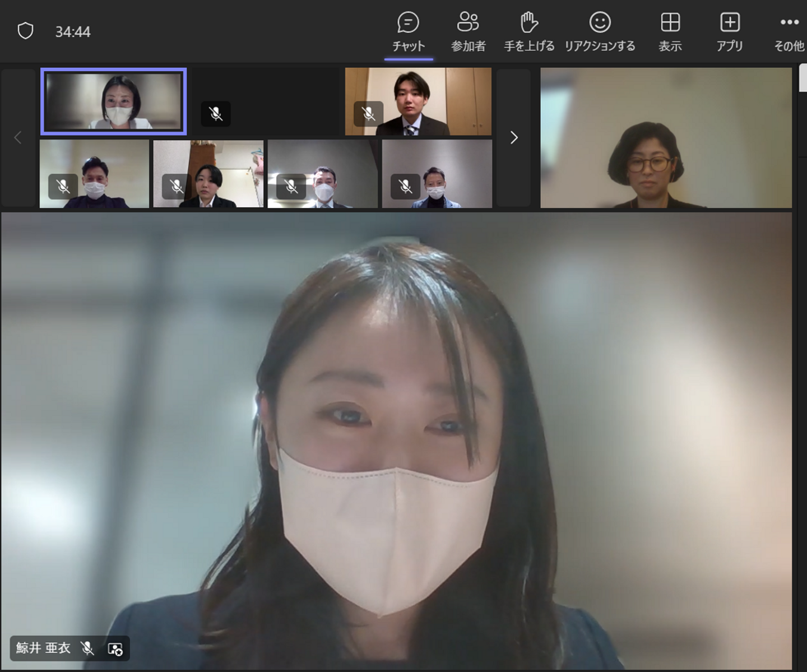Click muted mic icon on suit-and-tie man's tile

coord(369,114)
